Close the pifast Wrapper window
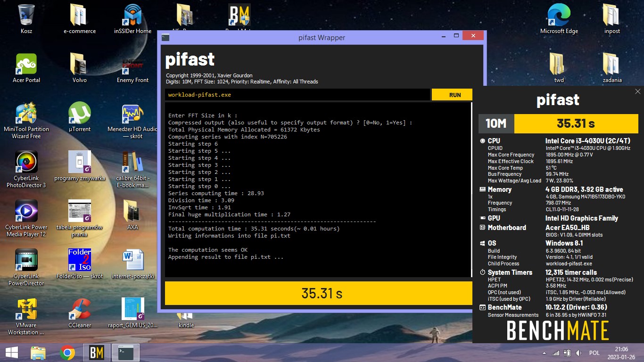This screenshot has height=362, width=644. 473,35
